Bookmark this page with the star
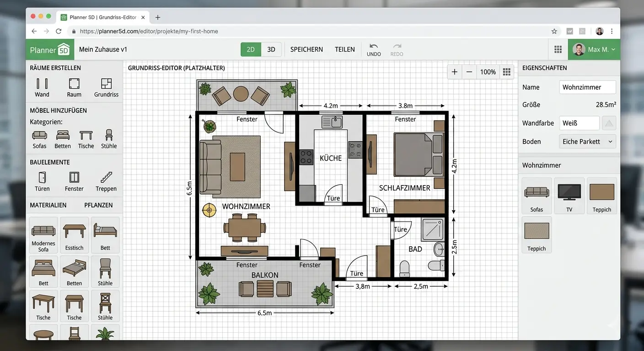 point(554,32)
